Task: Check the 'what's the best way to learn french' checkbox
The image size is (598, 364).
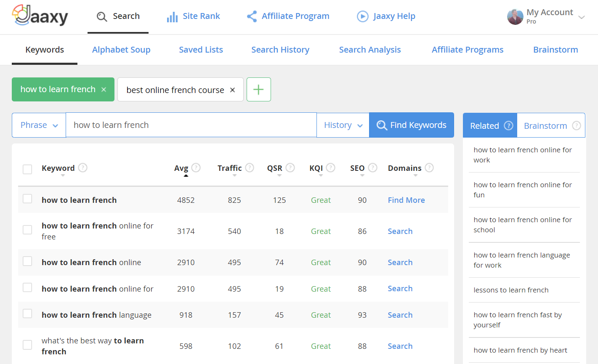Action: (x=27, y=345)
